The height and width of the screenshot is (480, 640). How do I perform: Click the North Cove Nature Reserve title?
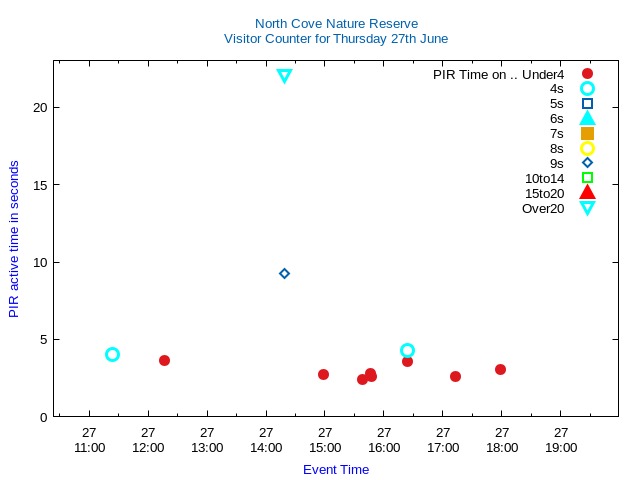click(336, 23)
